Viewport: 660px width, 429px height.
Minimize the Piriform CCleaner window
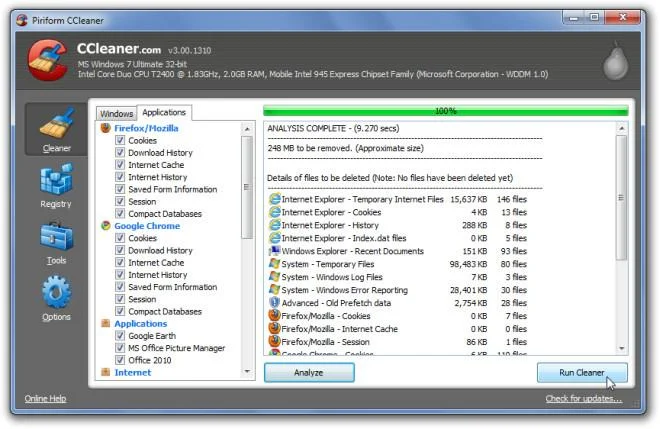pos(573,18)
